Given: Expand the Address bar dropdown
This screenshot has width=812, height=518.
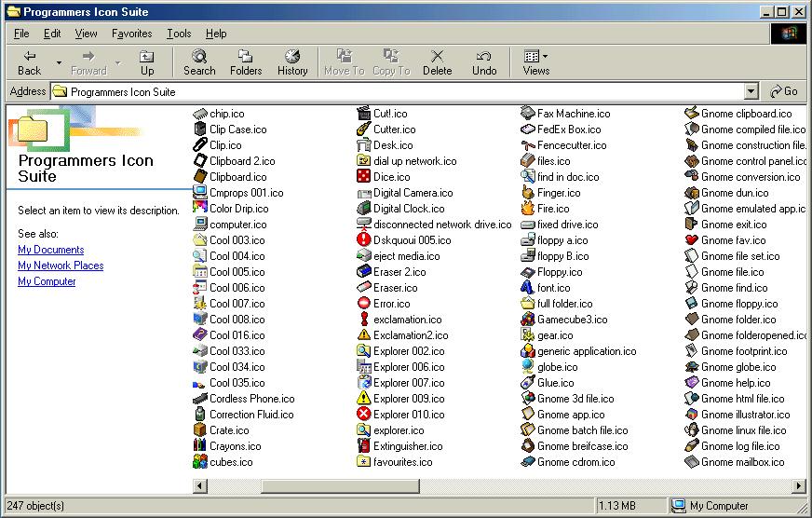Looking at the screenshot, I should tap(751, 91).
